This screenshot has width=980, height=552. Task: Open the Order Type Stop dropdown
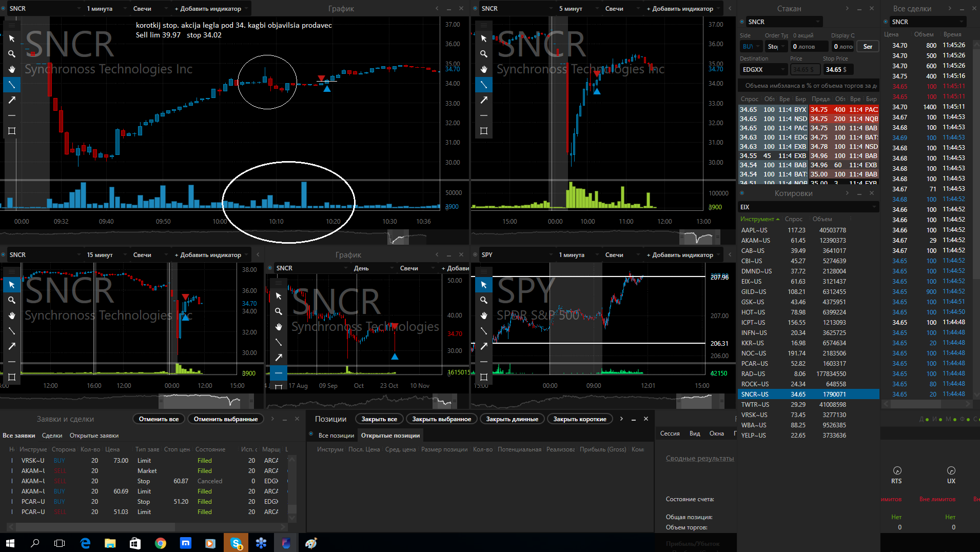coord(776,47)
